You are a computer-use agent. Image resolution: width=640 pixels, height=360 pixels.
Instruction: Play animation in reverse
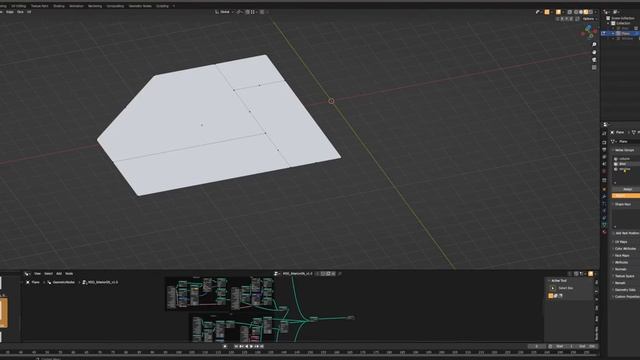pos(246,347)
